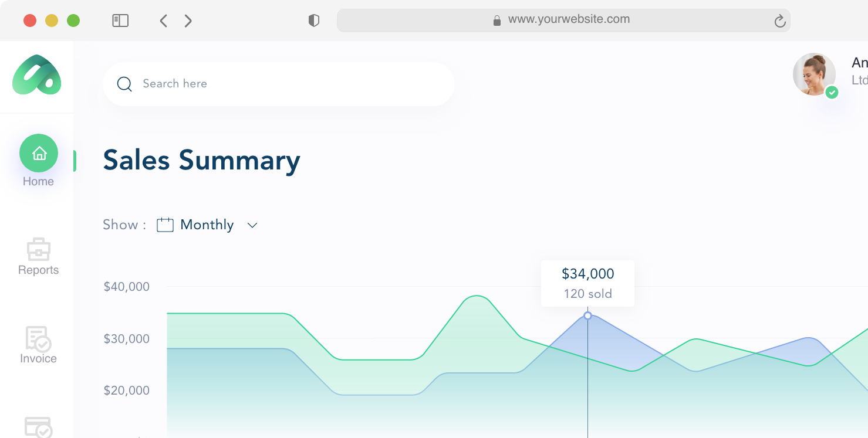Click the browser privacy shield icon
The width and height of the screenshot is (868, 438).
pyautogui.click(x=314, y=21)
